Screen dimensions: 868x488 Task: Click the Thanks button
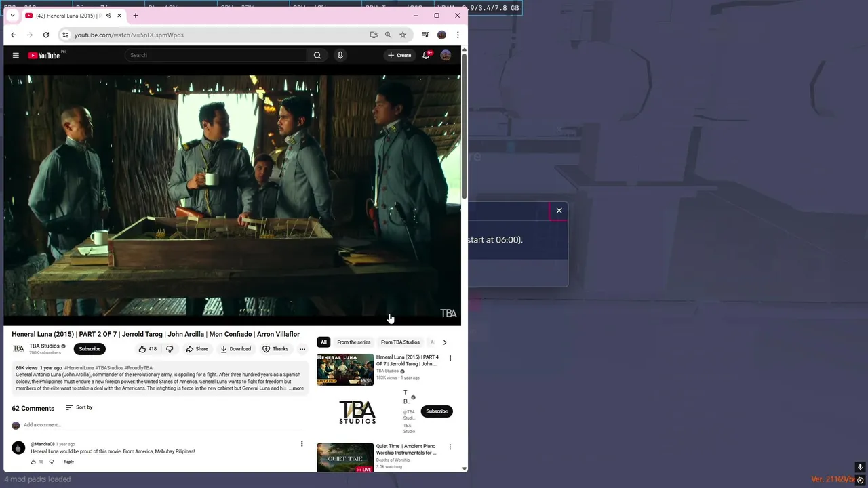275,349
